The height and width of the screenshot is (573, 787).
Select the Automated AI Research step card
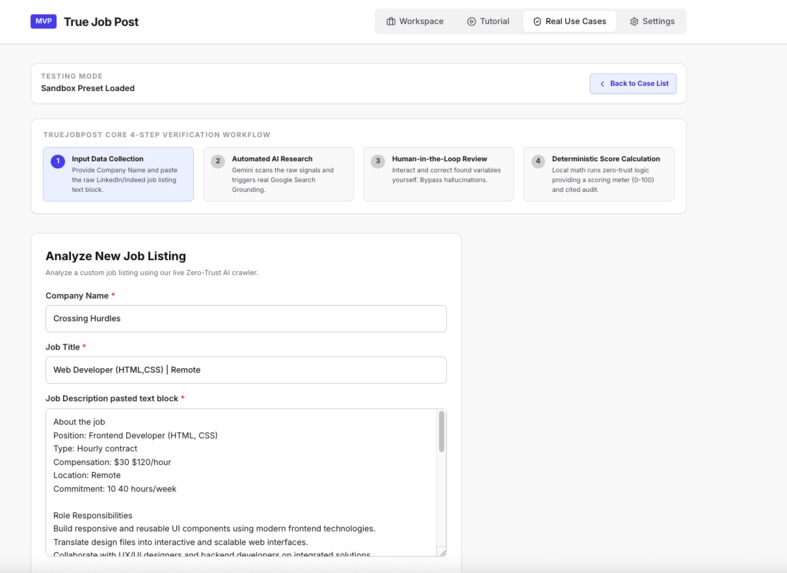pos(279,174)
